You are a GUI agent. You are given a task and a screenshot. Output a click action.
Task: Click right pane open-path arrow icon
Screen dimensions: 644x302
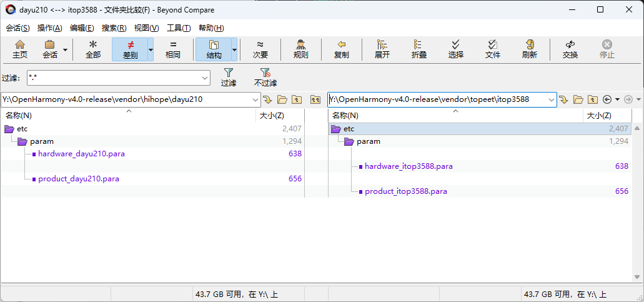click(564, 99)
